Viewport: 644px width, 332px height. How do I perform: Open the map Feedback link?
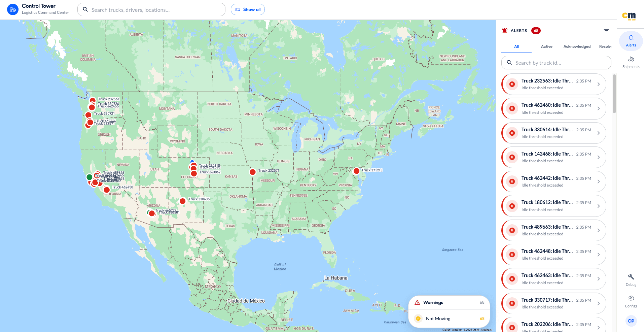point(486,330)
